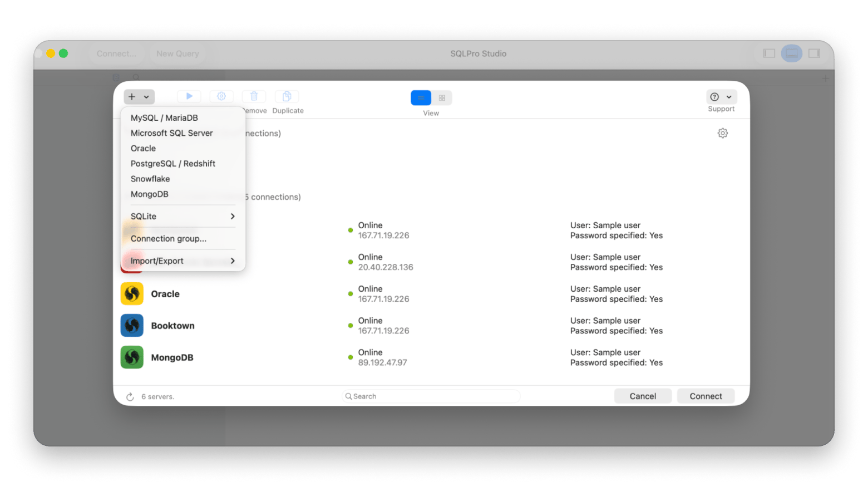Click the 6 servers status text
Screen dimensions: 868x491
point(158,397)
